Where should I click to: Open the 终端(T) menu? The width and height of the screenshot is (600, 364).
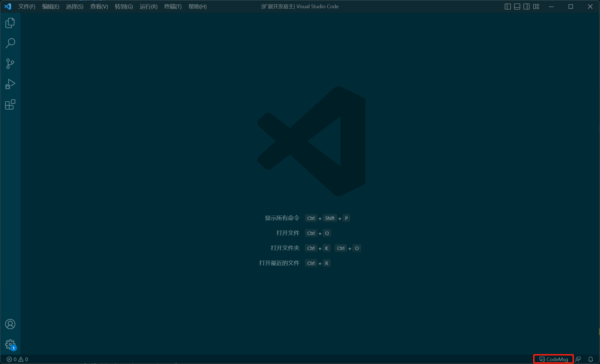tap(173, 7)
